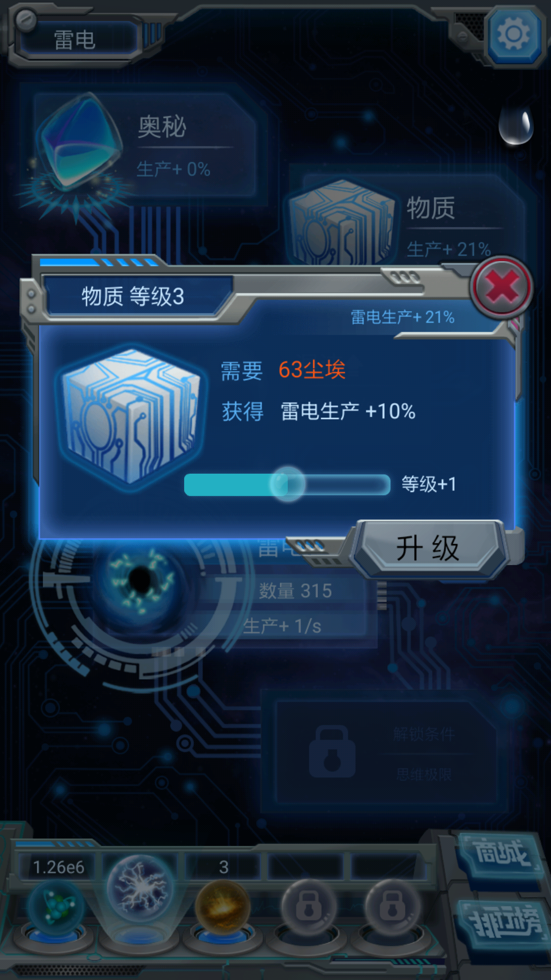Close the 物质 等级3 upgrade dialog
The width and height of the screenshot is (551, 980).
click(x=502, y=288)
